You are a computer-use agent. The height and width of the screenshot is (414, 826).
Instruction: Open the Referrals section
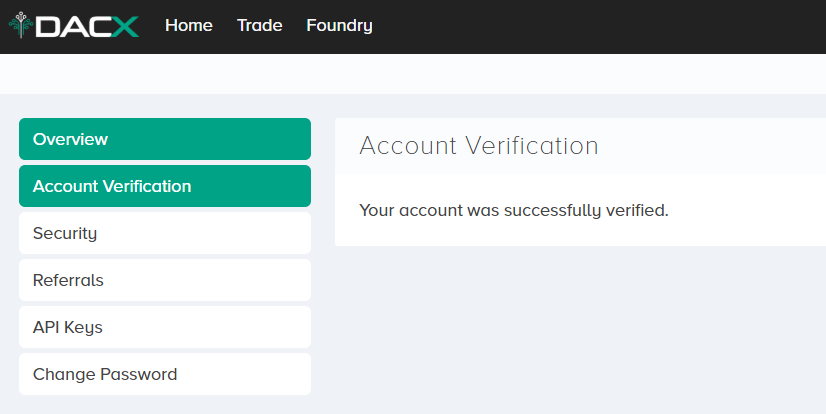click(x=165, y=280)
